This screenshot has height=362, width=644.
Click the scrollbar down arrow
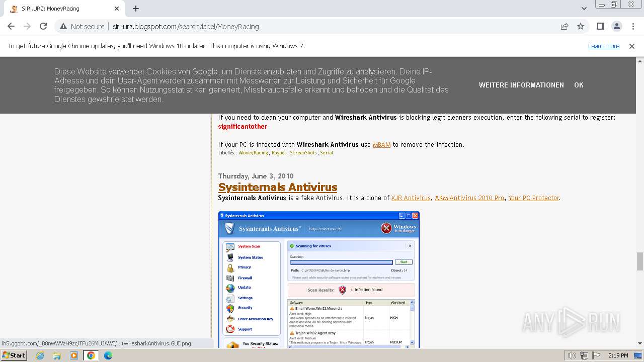click(640, 344)
